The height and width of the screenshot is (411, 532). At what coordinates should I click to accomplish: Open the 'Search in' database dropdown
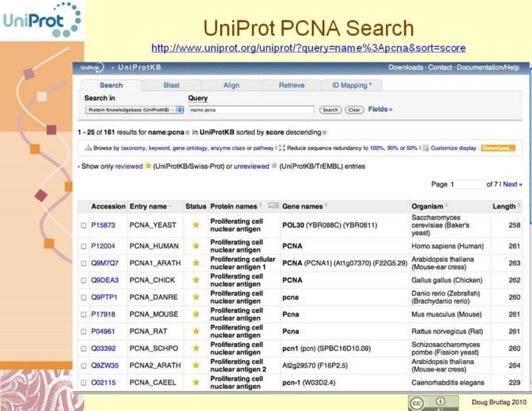pos(134,110)
